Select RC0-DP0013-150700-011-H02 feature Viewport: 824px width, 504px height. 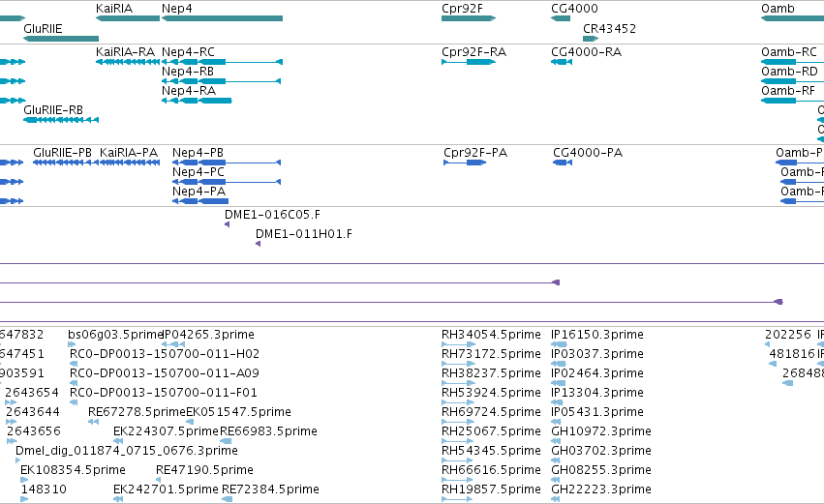[x=74, y=364]
